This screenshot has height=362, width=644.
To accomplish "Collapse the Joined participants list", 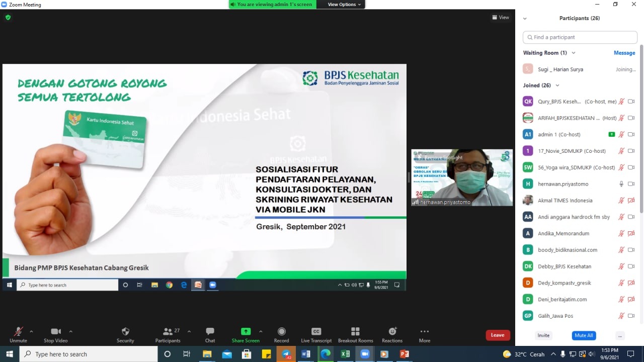I will click(557, 85).
